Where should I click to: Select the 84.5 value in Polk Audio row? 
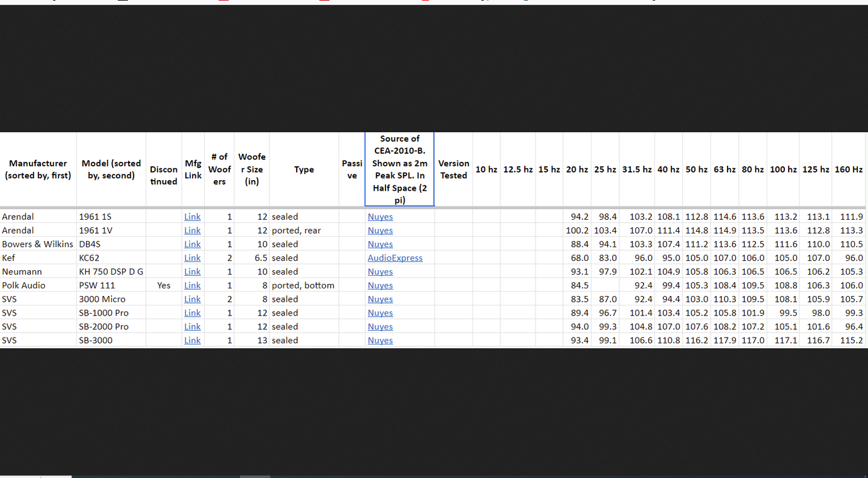pyautogui.click(x=577, y=285)
